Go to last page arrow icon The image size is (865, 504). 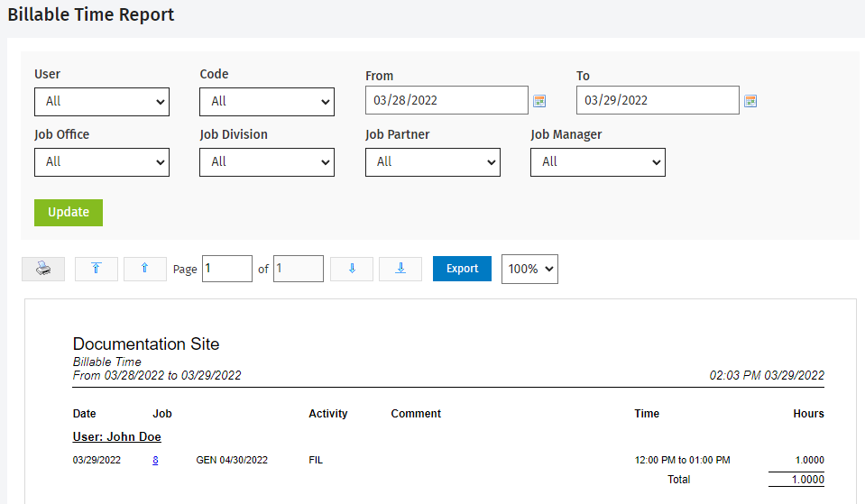[400, 269]
